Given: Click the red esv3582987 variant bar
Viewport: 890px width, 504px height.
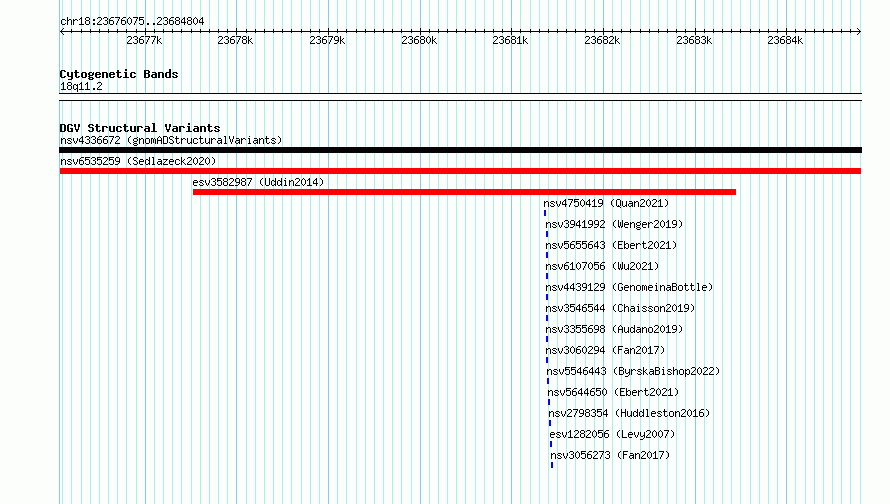Looking at the screenshot, I should pos(464,192).
